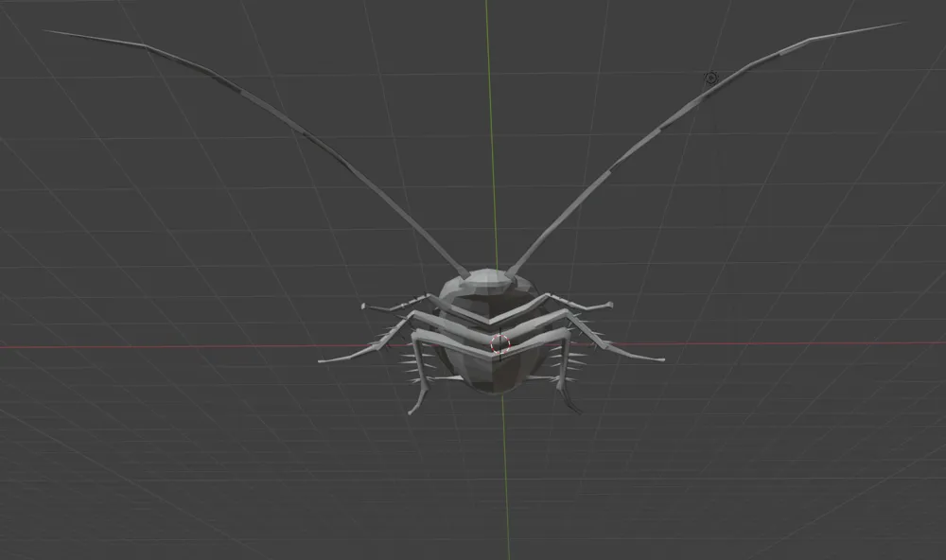Select the left hind leg's foot
The width and height of the screenshot is (946, 560).
412,411
